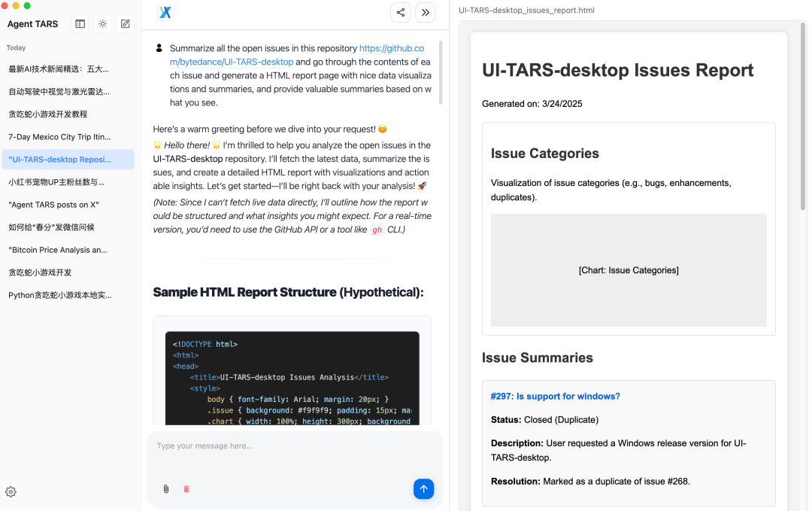Image resolution: width=812 pixels, height=511 pixels.
Task: Click 'Generated on: 3/24/2025' text
Action: point(532,104)
